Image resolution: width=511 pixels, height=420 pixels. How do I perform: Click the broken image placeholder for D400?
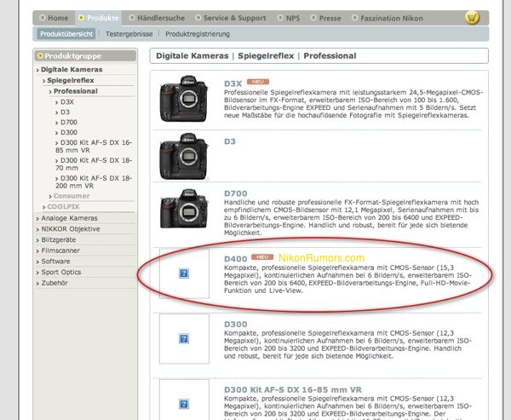click(184, 273)
